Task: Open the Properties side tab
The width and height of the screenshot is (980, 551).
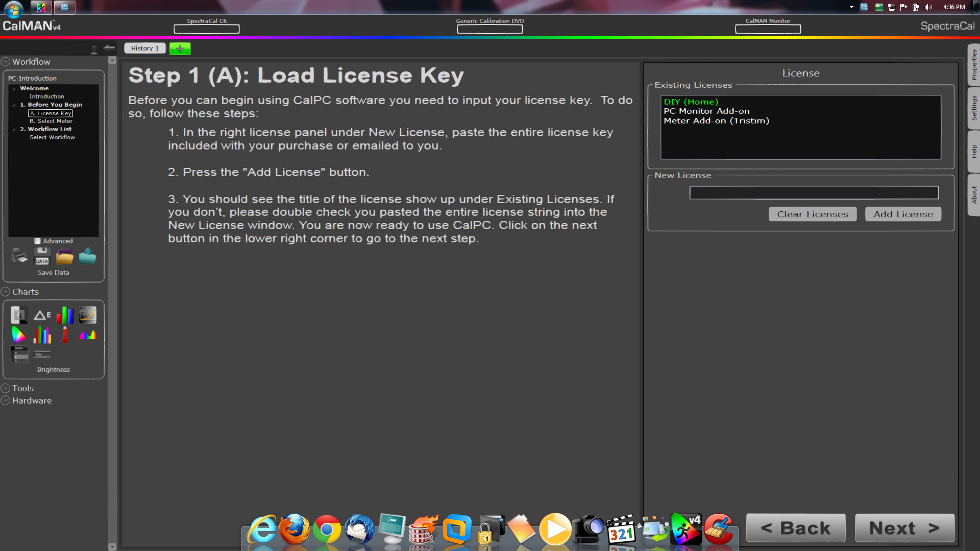Action: pos(973,65)
